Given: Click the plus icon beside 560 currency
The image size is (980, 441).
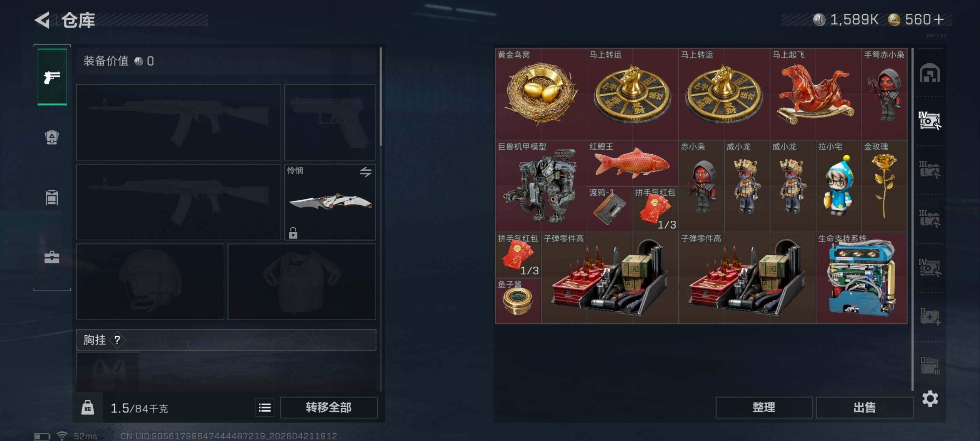Looking at the screenshot, I should click(939, 19).
